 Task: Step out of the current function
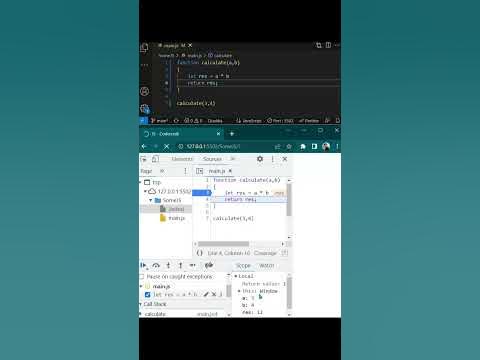180,265
